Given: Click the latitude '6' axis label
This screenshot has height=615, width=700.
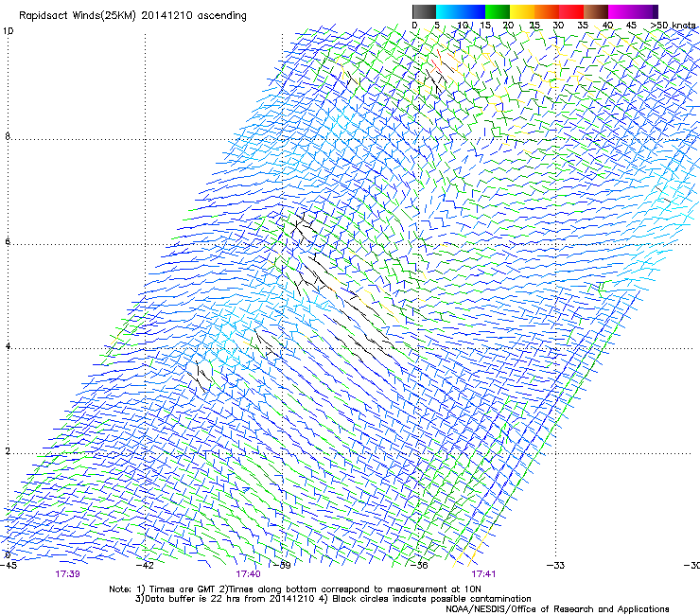Looking at the screenshot, I should pos(8,241).
